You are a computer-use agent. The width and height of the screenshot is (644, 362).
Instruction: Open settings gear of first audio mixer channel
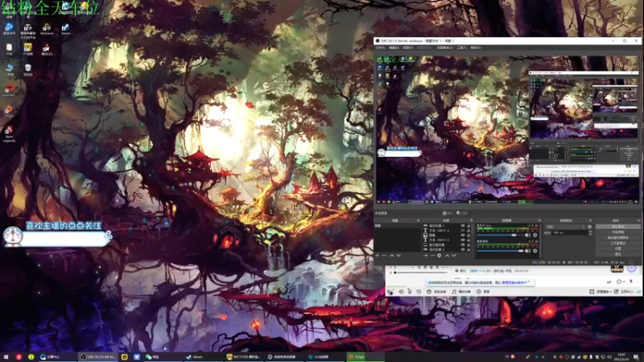535,235
